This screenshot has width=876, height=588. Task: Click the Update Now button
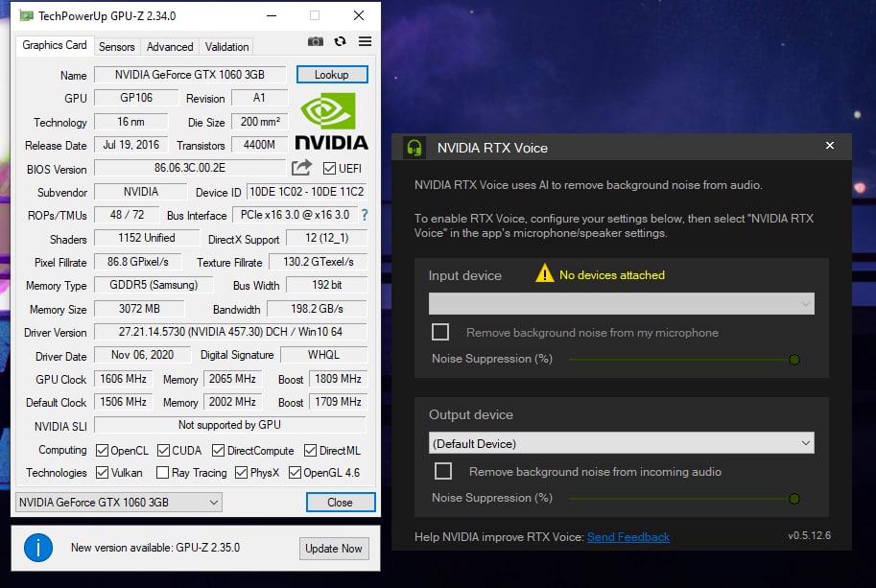[334, 549]
